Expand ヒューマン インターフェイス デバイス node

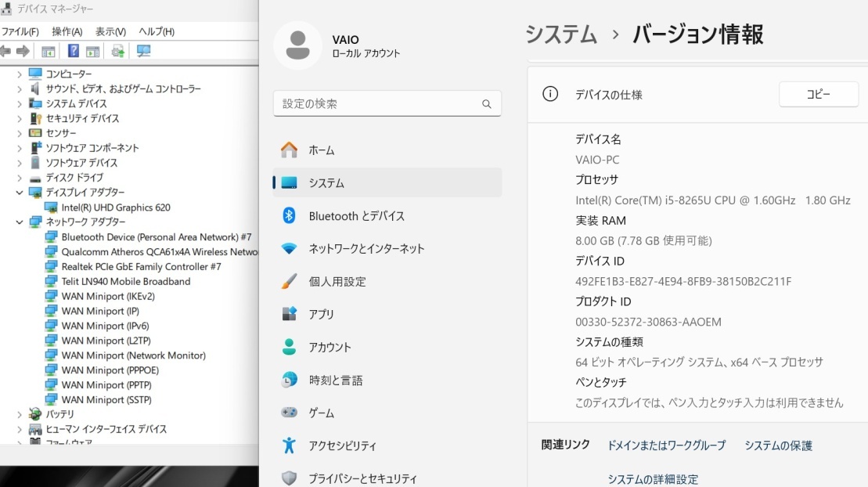coord(20,429)
